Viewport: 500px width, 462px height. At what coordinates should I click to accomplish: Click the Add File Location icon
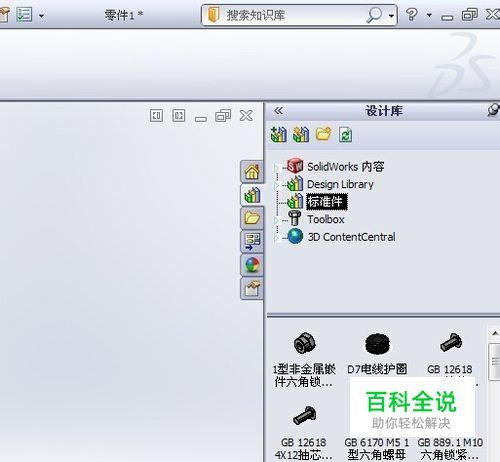tap(301, 135)
